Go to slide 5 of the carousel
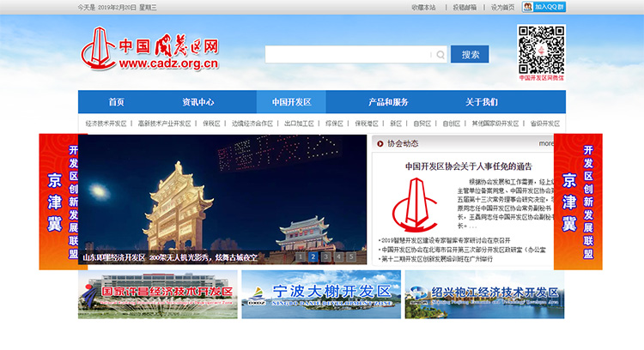 click(x=351, y=256)
